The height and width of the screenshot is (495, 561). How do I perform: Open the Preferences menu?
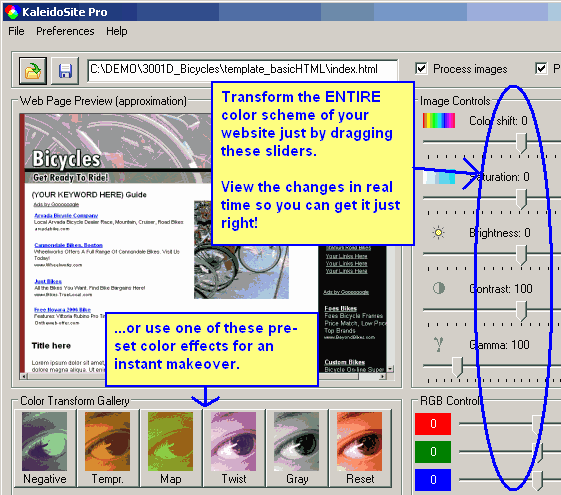pyautogui.click(x=65, y=31)
